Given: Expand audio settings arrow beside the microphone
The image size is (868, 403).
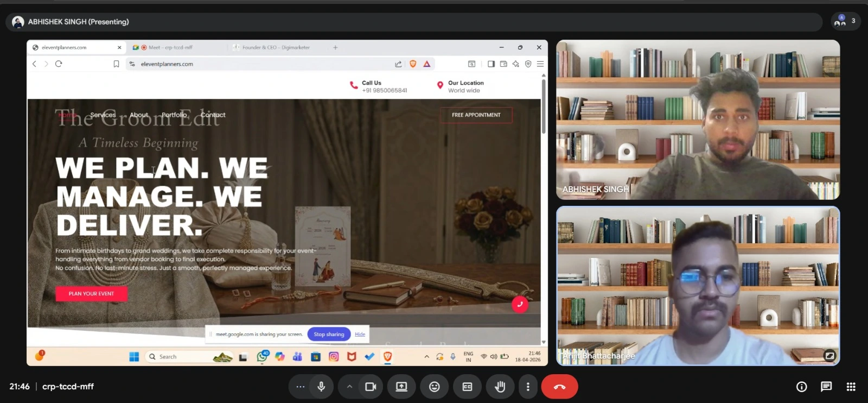Looking at the screenshot, I should (x=349, y=387).
